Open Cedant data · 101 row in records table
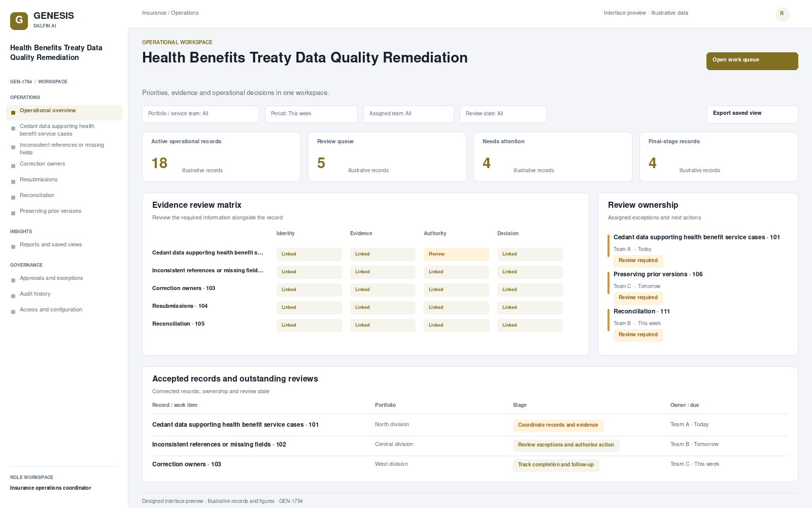 tap(470, 425)
